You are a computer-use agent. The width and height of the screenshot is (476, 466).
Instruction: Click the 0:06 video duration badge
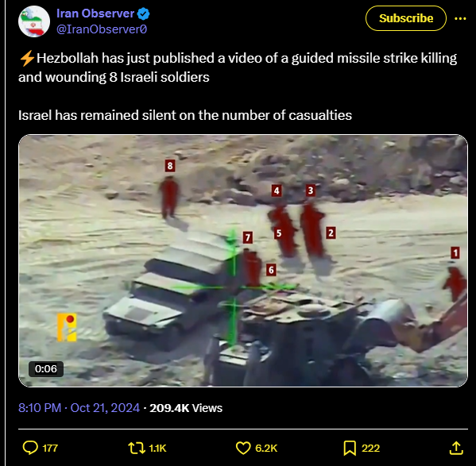coord(46,368)
